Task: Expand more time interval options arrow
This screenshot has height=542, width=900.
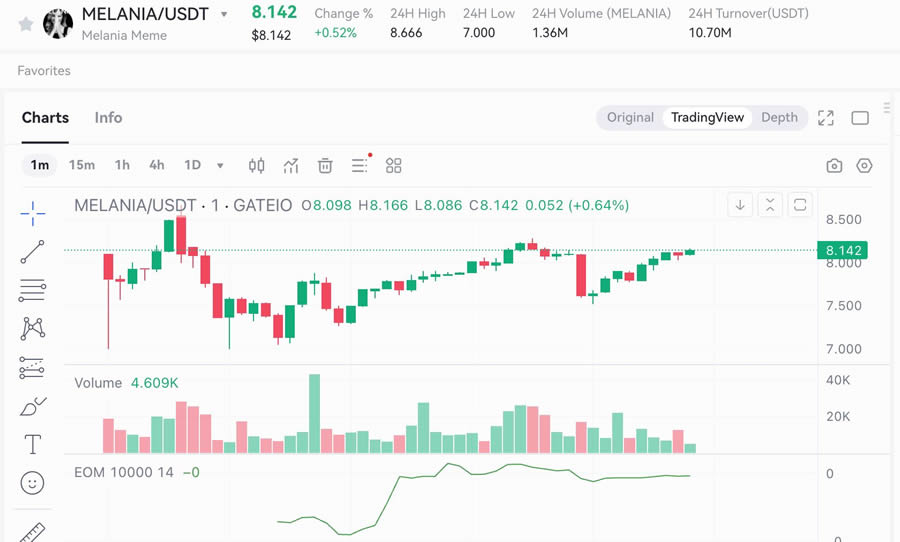Action: coord(220,166)
